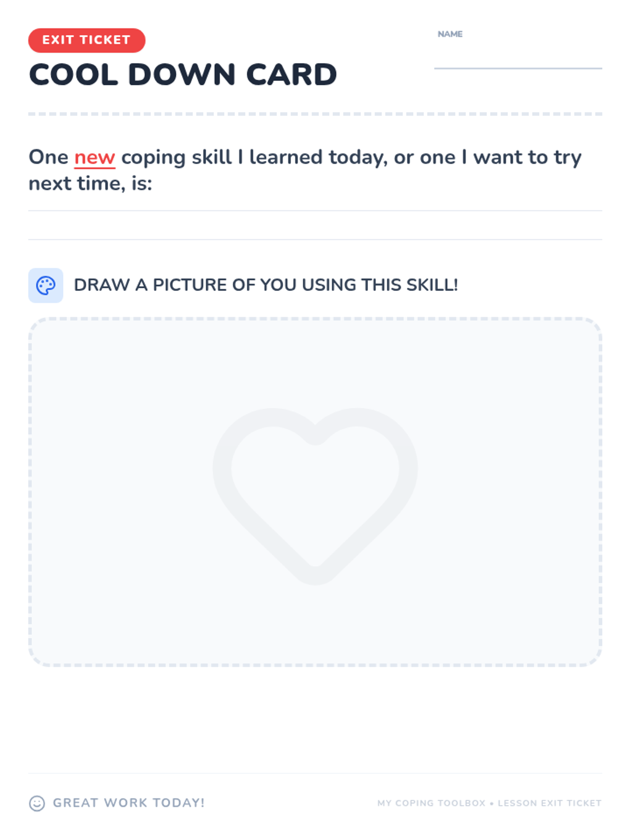
Task: Click the name write-in line
Action: 518,68
